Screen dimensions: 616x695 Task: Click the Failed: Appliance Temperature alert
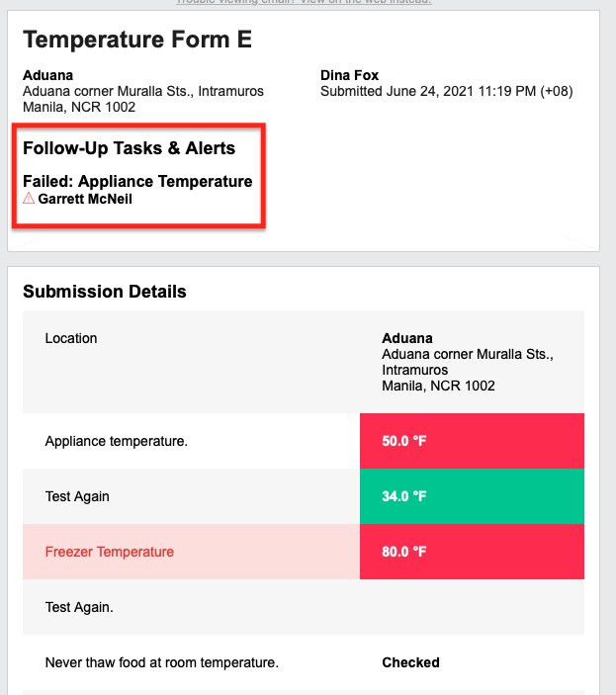tap(137, 181)
